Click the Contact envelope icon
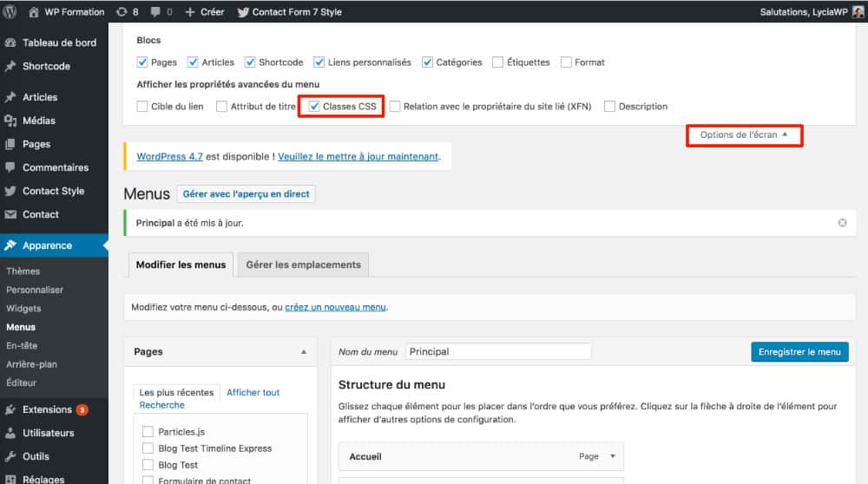The image size is (868, 484). [10, 214]
